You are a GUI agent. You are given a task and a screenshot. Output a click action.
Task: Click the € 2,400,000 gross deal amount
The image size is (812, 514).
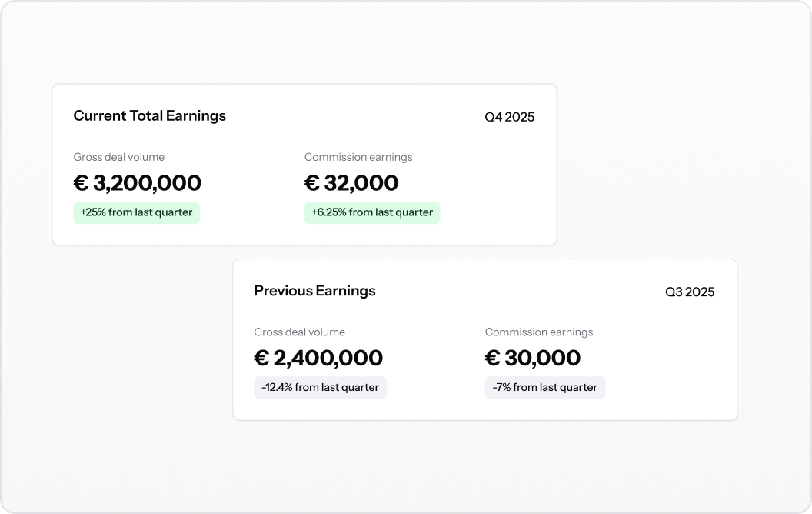pyautogui.click(x=318, y=358)
